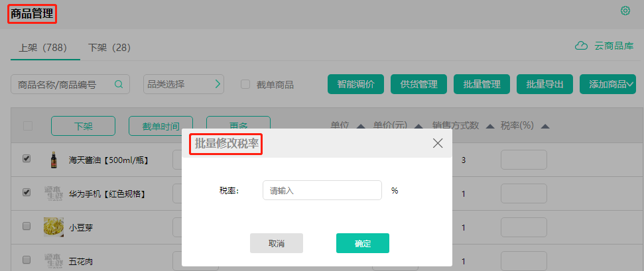The width and height of the screenshot is (644, 271).
Task: Sort by 单位 column arrow
Action: tap(361, 127)
